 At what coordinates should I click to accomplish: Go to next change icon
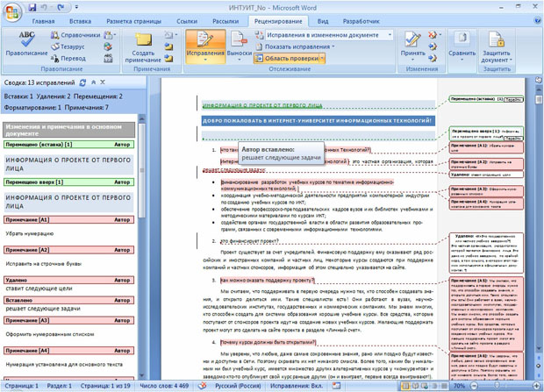pyautogui.click(x=433, y=58)
